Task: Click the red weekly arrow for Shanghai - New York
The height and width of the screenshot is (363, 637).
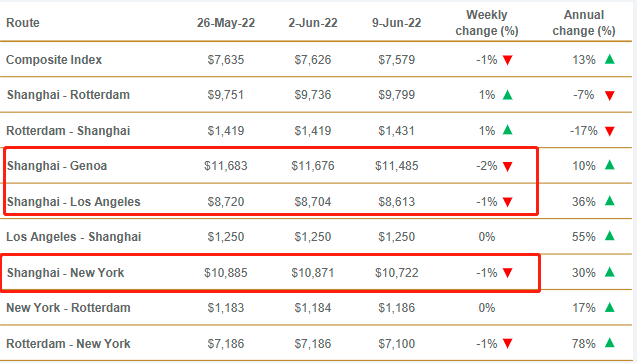Action: [x=507, y=273]
